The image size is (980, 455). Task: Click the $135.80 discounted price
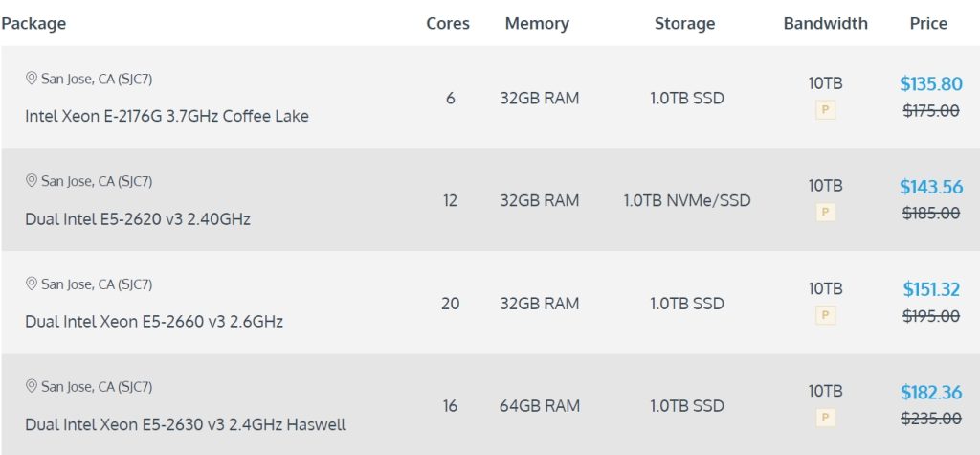pyautogui.click(x=931, y=84)
